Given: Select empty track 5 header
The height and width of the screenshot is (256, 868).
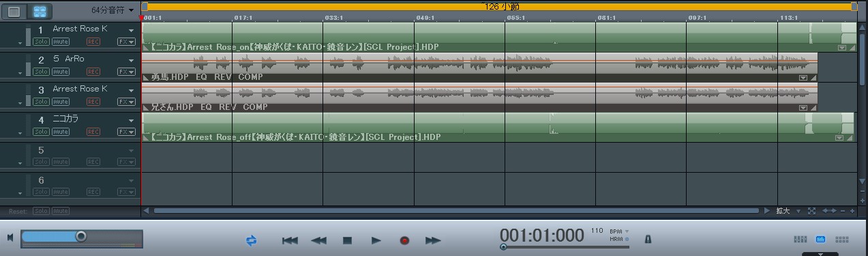Looking at the screenshot, I should tap(70, 157).
